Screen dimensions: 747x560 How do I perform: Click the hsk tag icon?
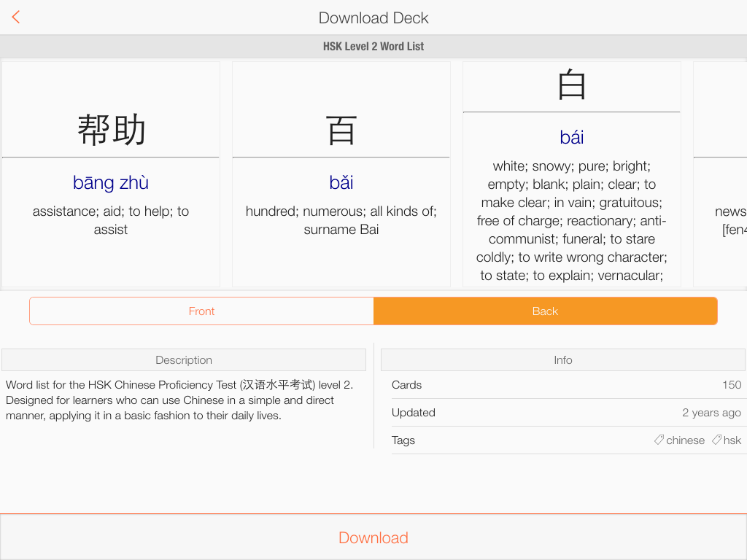(716, 440)
